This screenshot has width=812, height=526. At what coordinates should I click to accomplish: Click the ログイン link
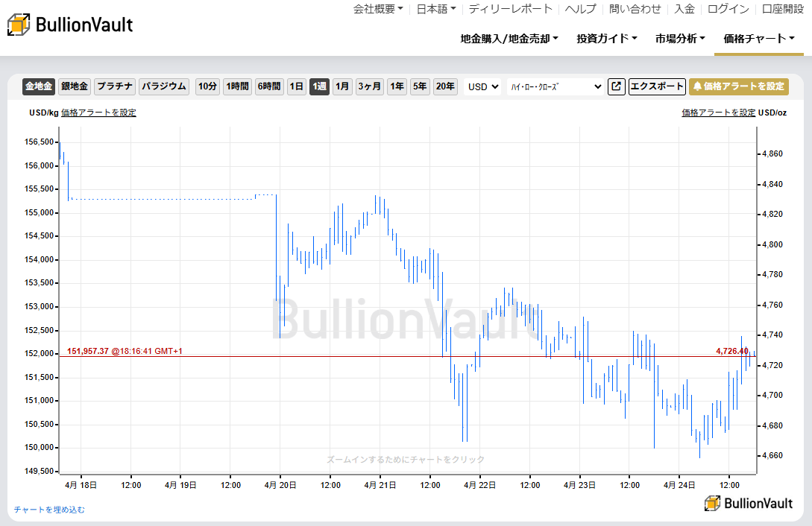click(727, 10)
